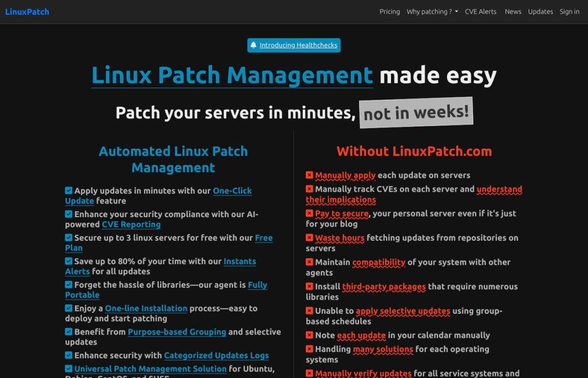Click check icon beside Secure up to 3 servers
This screenshot has height=378, width=588.
click(69, 237)
